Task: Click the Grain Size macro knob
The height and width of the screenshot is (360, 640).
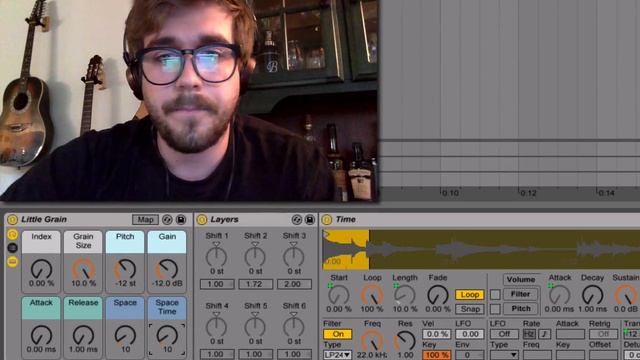Action: (83, 269)
